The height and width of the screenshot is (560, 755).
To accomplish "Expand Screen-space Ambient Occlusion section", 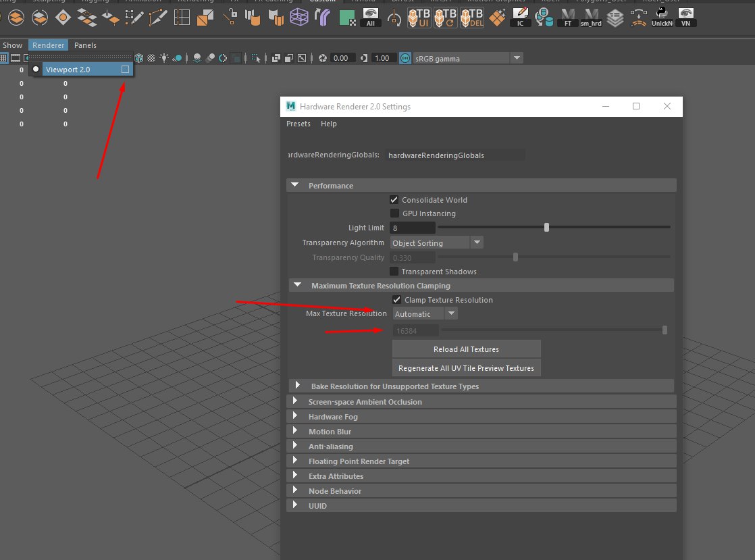I will pyautogui.click(x=295, y=401).
